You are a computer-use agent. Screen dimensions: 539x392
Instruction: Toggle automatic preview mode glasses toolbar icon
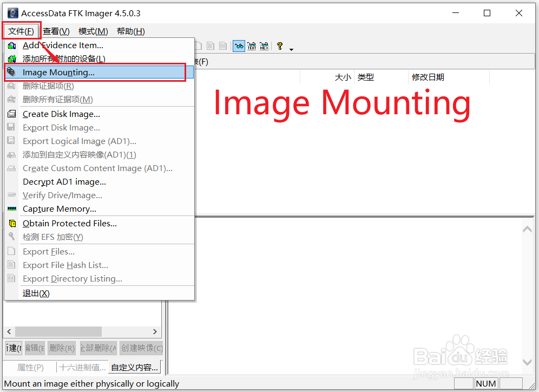click(239, 45)
